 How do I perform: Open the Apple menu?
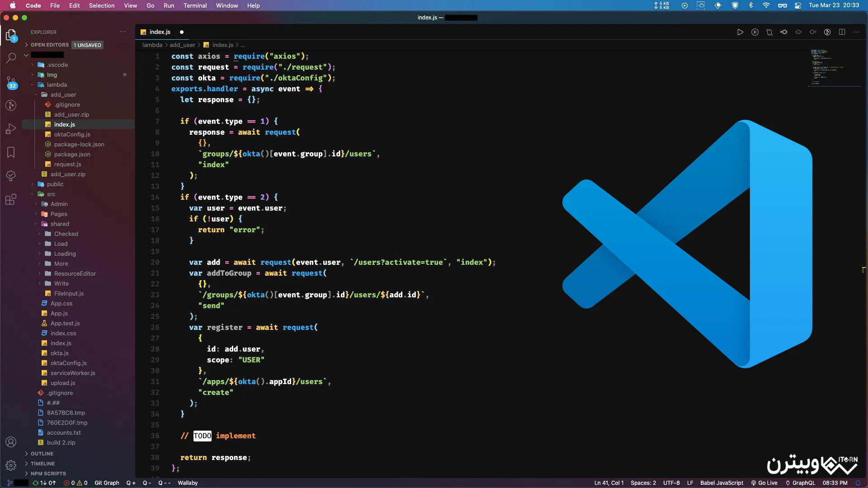pos(13,5)
